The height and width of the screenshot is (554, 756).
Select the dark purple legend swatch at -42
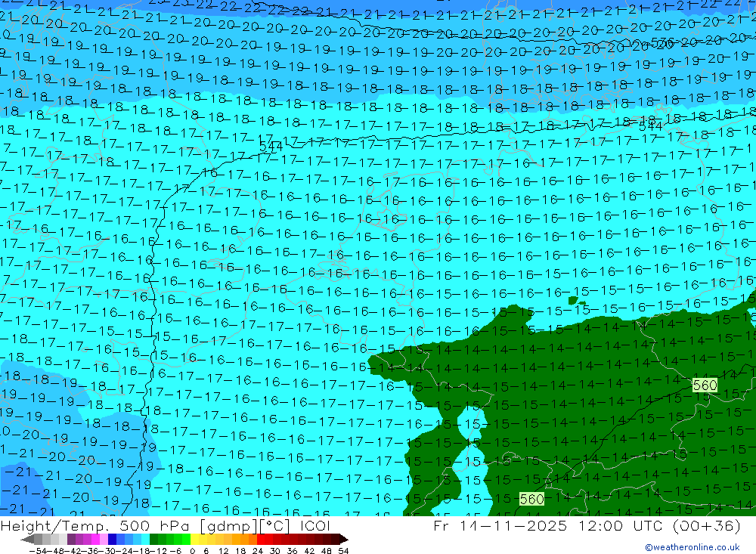click(x=71, y=539)
